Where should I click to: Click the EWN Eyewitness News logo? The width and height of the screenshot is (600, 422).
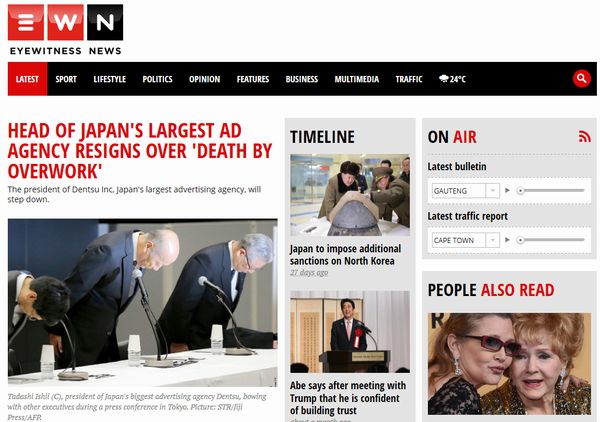tap(65, 30)
